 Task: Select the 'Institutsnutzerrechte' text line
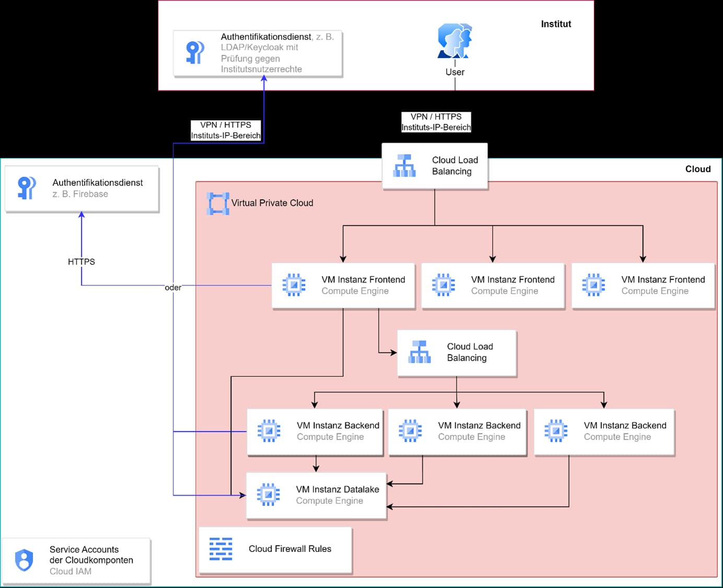tap(261, 69)
